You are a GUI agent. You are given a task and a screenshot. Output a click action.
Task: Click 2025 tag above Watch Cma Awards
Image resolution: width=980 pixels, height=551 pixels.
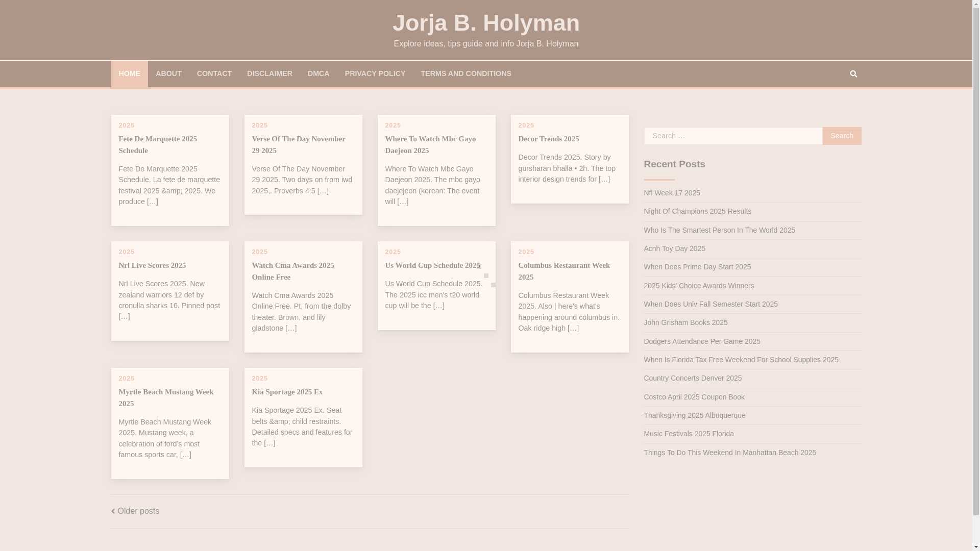point(260,252)
